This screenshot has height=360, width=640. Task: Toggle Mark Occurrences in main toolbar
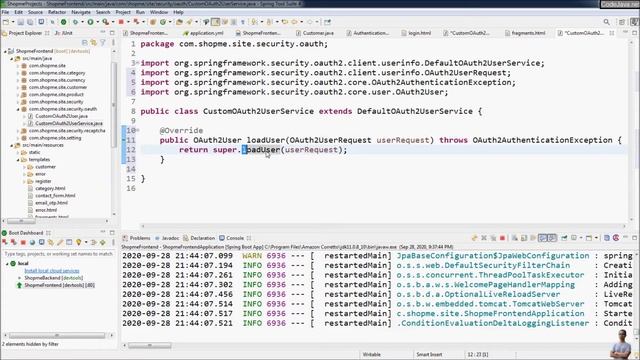pos(216,22)
